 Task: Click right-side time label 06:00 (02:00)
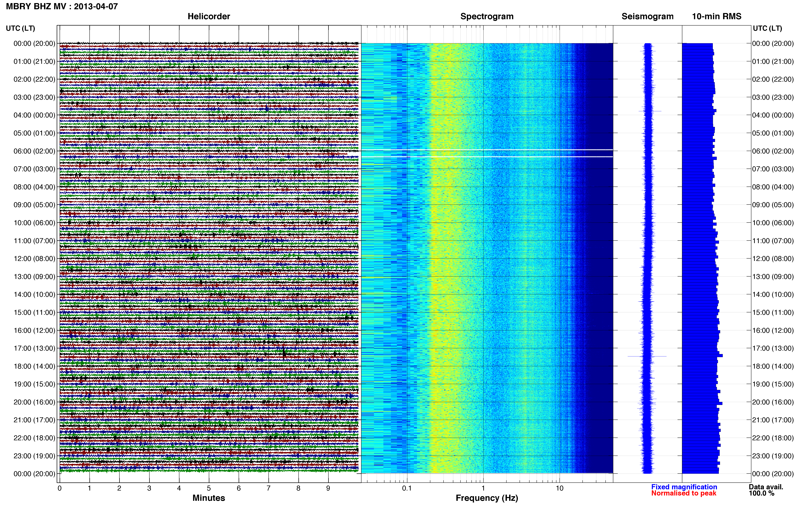click(x=773, y=151)
